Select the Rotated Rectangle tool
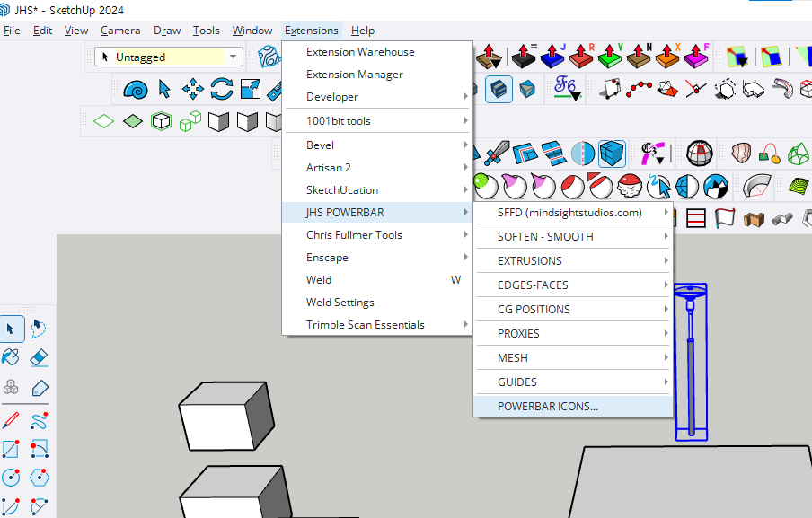 (x=40, y=449)
